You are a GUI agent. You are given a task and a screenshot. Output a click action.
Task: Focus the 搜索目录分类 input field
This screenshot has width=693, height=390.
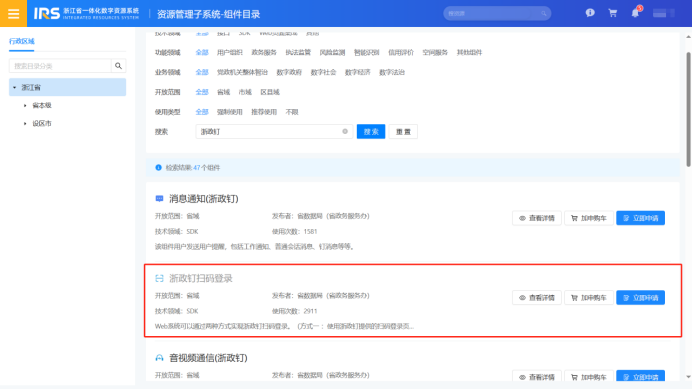pos(60,66)
